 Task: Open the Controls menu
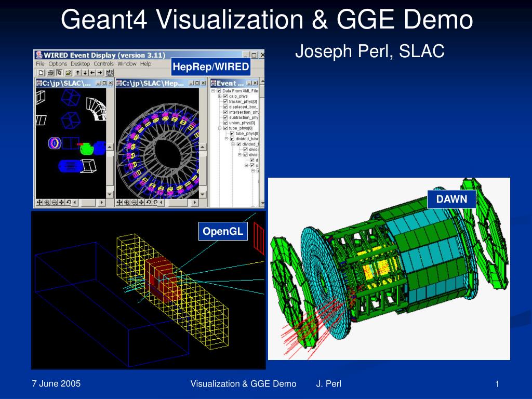[x=103, y=64]
